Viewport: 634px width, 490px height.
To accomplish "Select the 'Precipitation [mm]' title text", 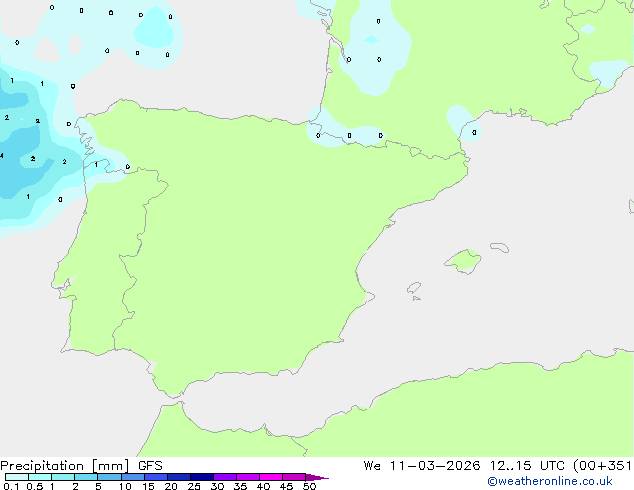I will [65, 466].
